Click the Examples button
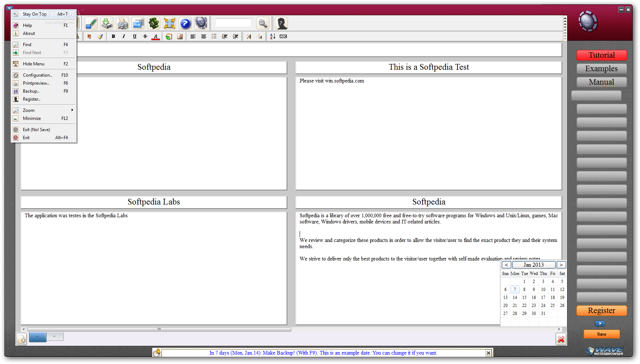This screenshot has width=640, height=364. tap(601, 69)
